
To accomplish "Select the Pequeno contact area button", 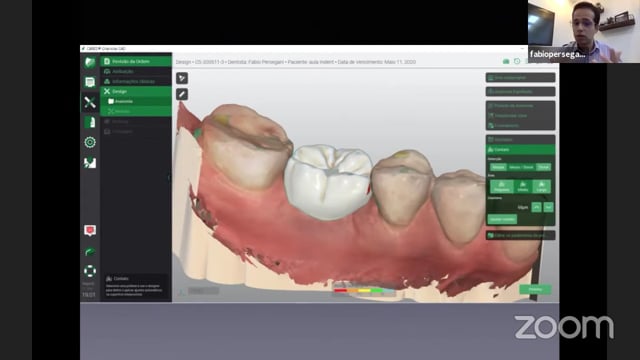I will click(501, 187).
